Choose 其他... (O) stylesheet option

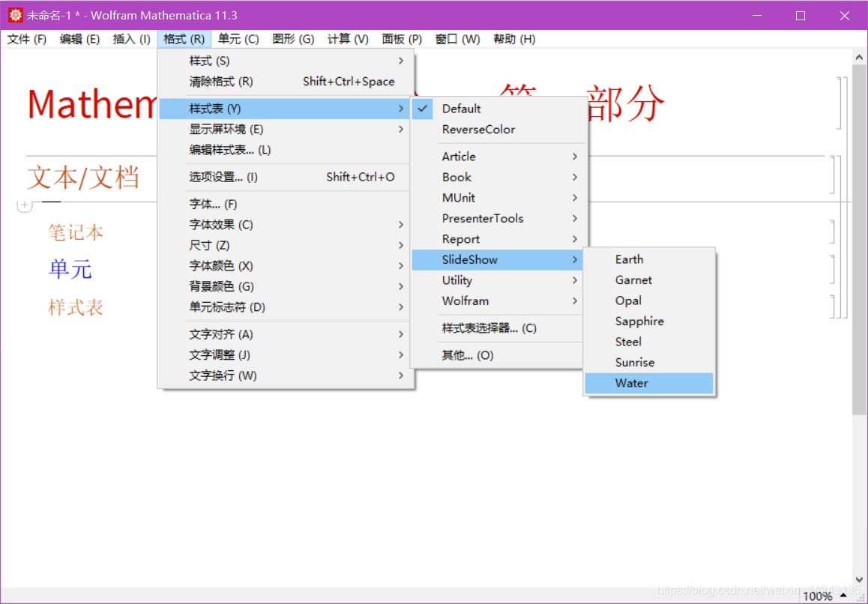tap(498, 355)
